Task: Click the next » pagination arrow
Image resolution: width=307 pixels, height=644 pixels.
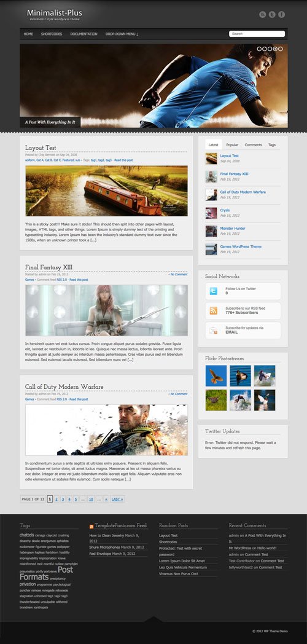Action: [x=106, y=499]
